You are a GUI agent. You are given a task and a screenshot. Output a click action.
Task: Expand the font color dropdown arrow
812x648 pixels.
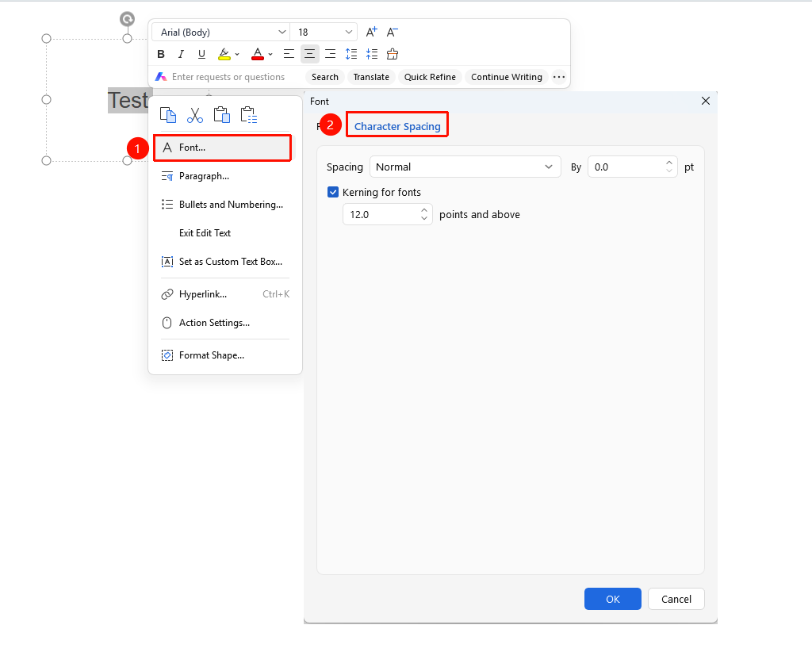point(270,55)
